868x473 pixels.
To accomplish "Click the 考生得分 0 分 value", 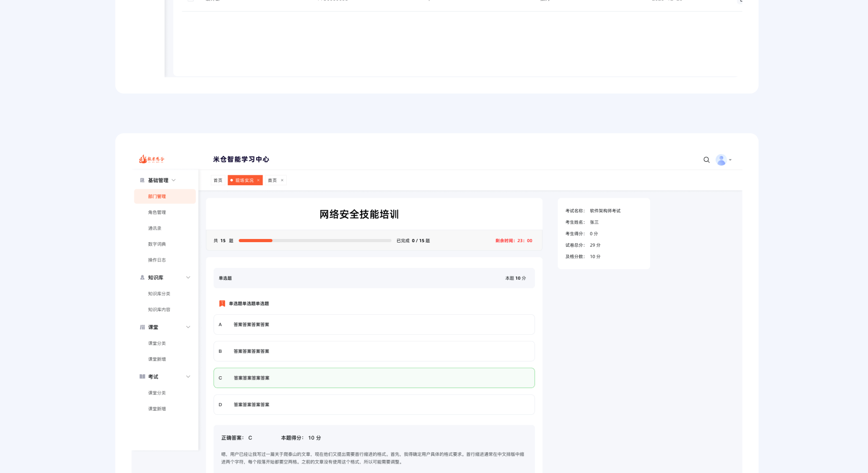I will [594, 234].
